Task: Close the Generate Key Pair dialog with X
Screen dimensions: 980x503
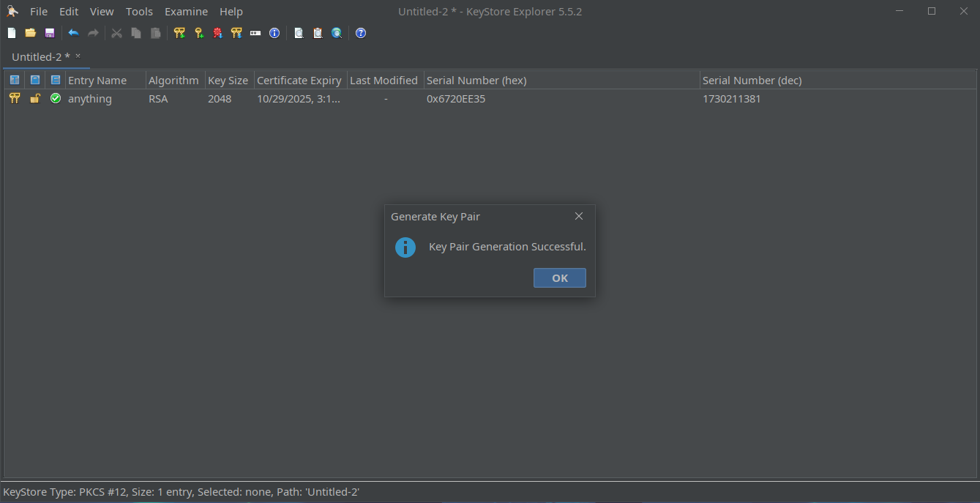Action: (578, 216)
